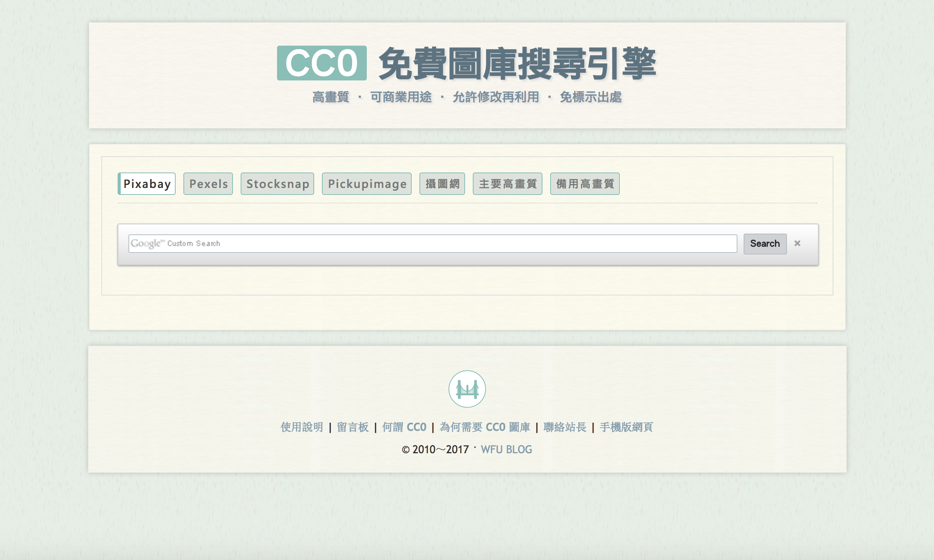Switch to the 攝圖網 tab
The image size is (934, 560).
tap(442, 184)
